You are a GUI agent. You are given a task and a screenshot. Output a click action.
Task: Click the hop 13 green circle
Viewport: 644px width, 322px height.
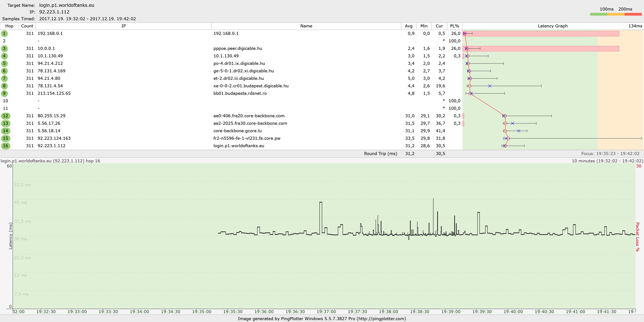click(x=6, y=123)
